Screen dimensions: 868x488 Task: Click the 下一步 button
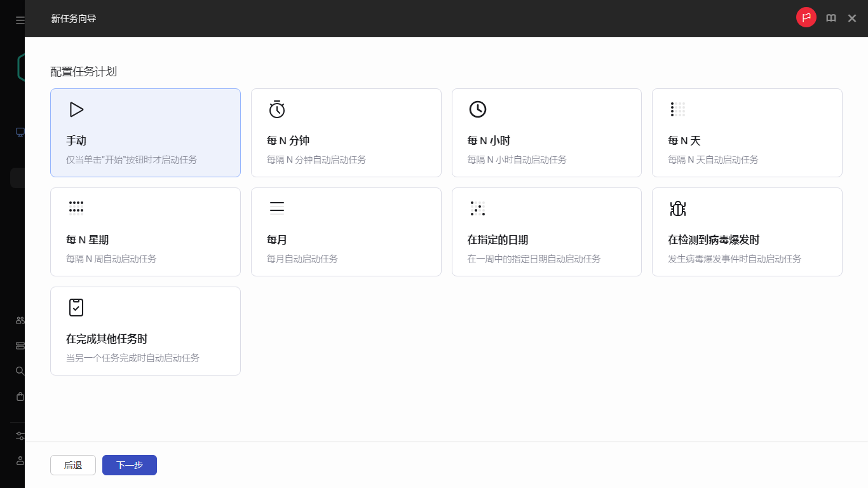pyautogui.click(x=129, y=464)
